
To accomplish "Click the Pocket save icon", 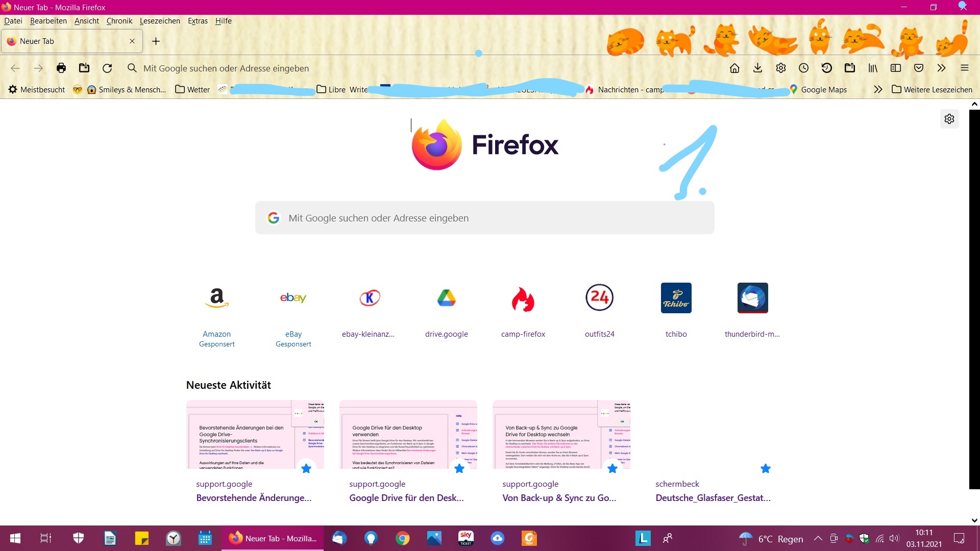I will tap(919, 68).
